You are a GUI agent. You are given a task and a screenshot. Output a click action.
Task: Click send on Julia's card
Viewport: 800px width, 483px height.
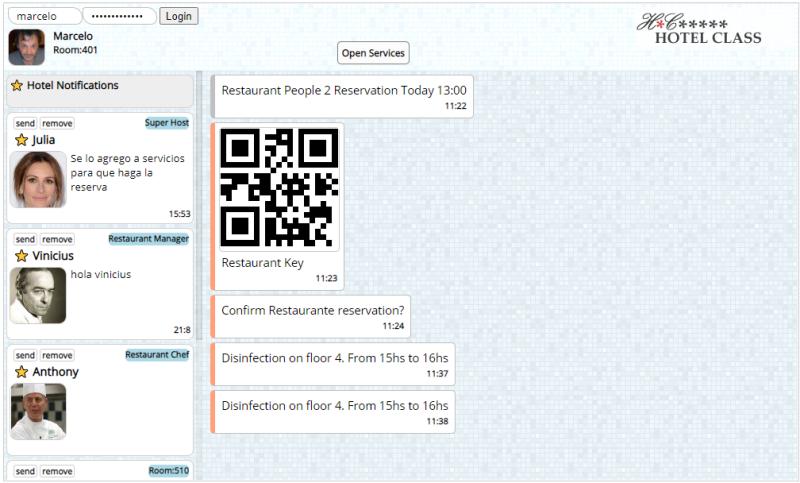click(25, 123)
